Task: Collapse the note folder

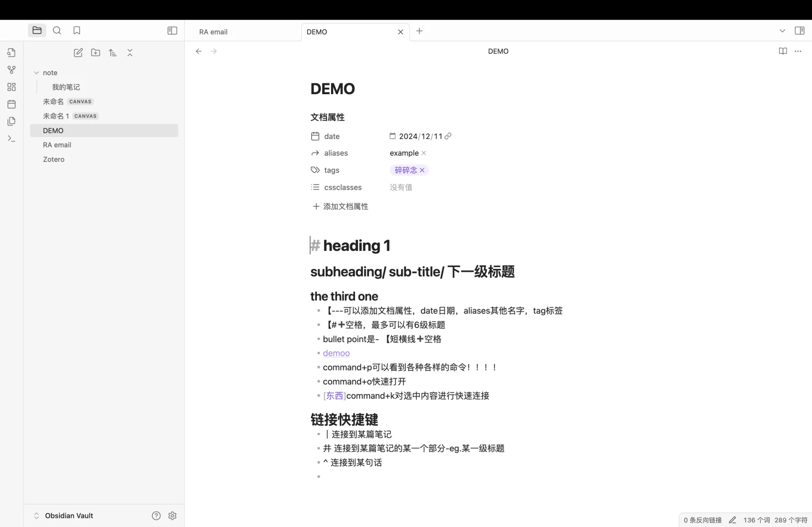Action: (36, 73)
